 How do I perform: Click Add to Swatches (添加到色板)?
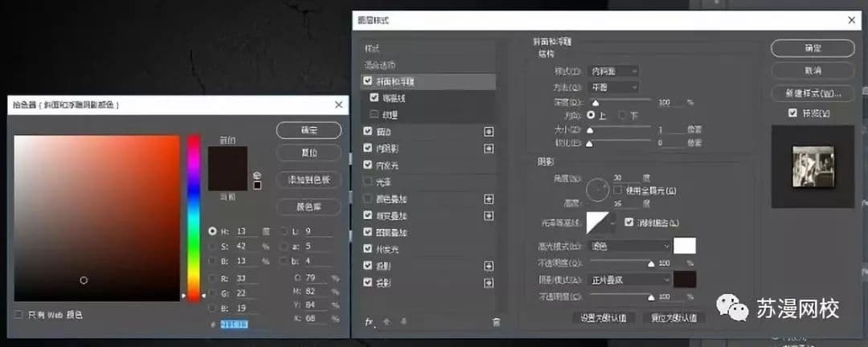click(309, 179)
